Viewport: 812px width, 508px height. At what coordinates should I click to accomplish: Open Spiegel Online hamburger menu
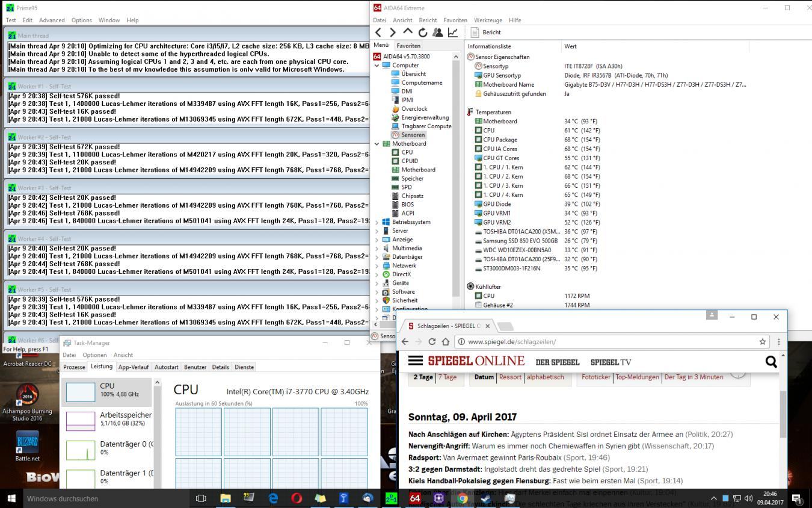click(x=416, y=361)
